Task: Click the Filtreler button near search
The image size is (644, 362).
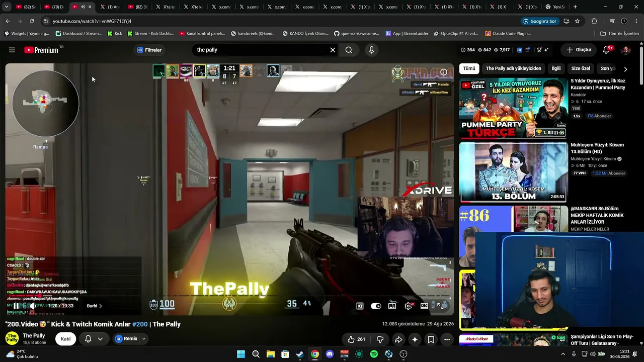Action: (x=149, y=50)
